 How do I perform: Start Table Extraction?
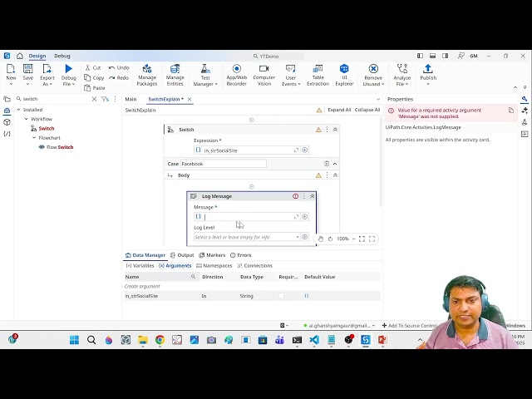pyautogui.click(x=318, y=75)
